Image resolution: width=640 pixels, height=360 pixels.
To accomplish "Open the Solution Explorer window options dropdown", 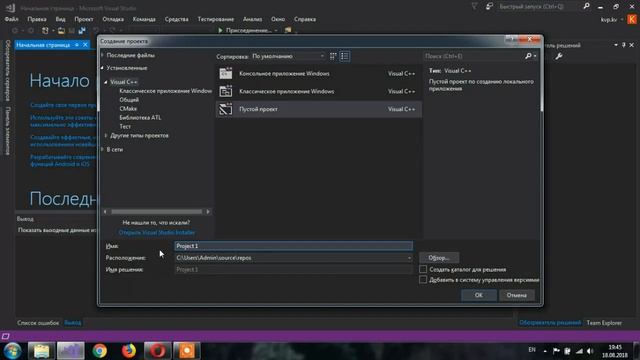I will pos(616,45).
